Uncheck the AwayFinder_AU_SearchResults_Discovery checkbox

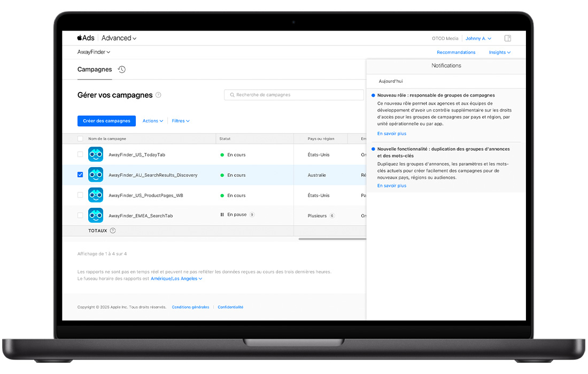(x=80, y=175)
